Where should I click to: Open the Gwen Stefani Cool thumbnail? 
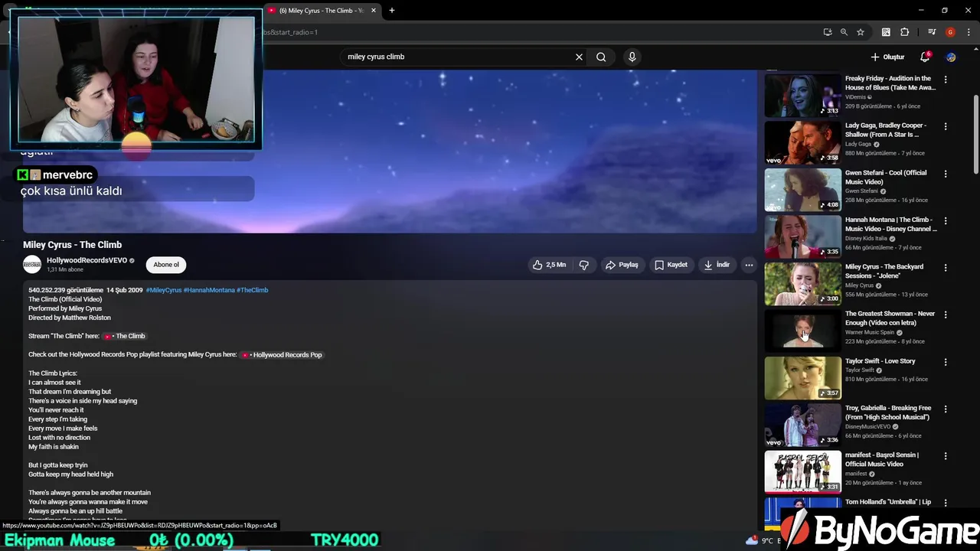coord(802,189)
